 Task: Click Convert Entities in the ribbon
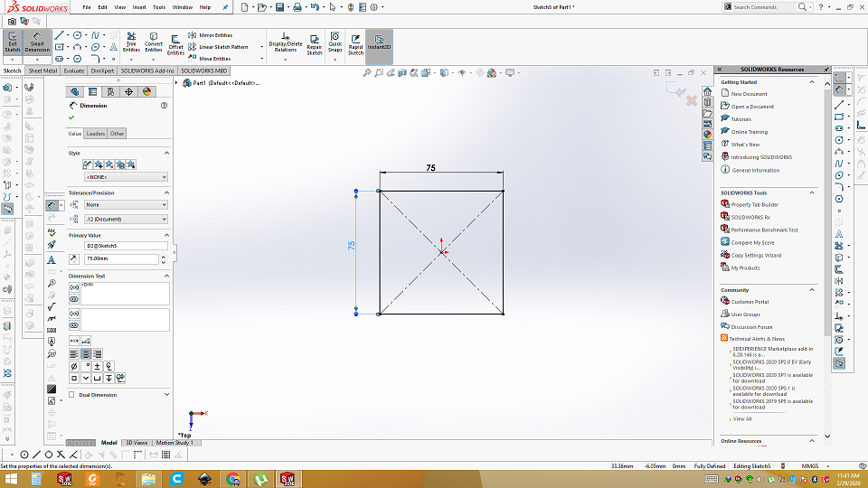(154, 43)
